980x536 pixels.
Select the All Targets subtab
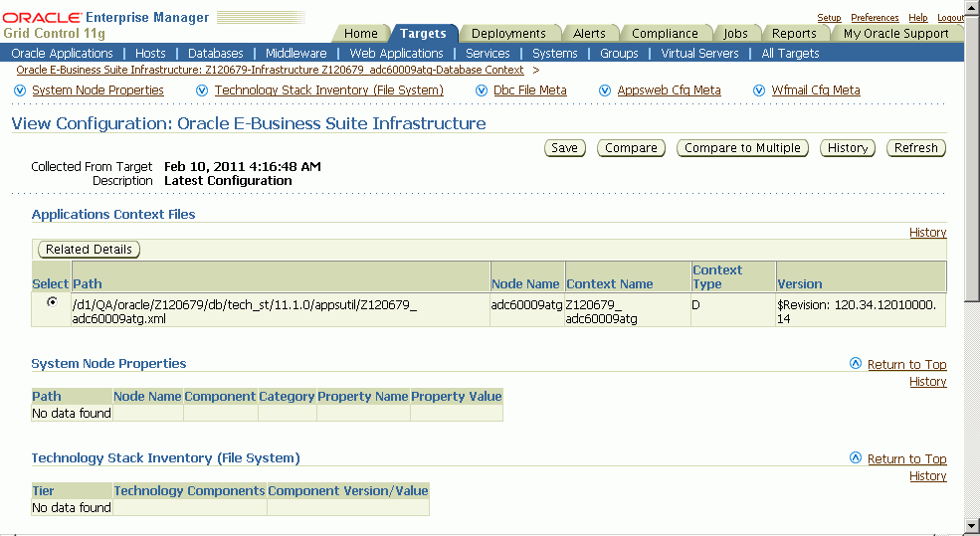(x=790, y=53)
